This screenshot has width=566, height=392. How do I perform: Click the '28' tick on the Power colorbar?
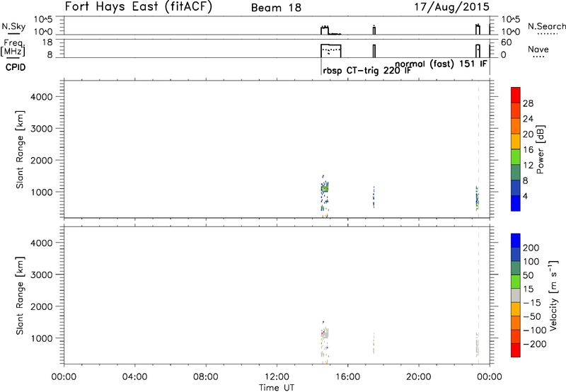point(528,103)
